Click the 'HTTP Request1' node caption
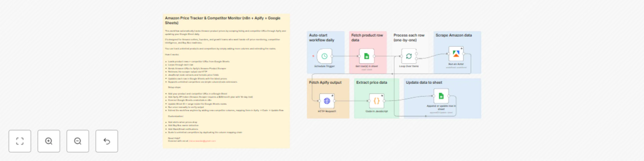Image resolution: width=644 pixels, height=161 pixels. click(327, 111)
